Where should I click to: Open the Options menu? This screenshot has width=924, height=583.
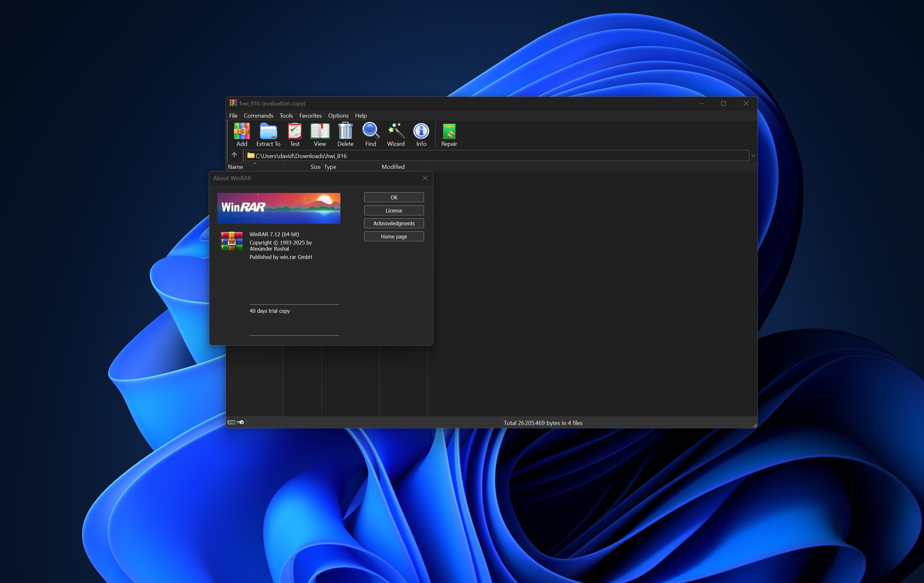338,115
